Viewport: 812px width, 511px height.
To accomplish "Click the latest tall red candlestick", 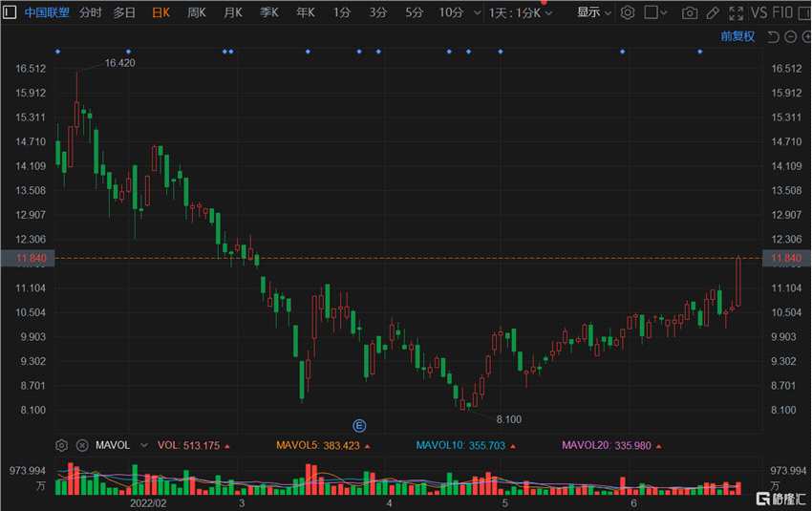I will coord(738,282).
